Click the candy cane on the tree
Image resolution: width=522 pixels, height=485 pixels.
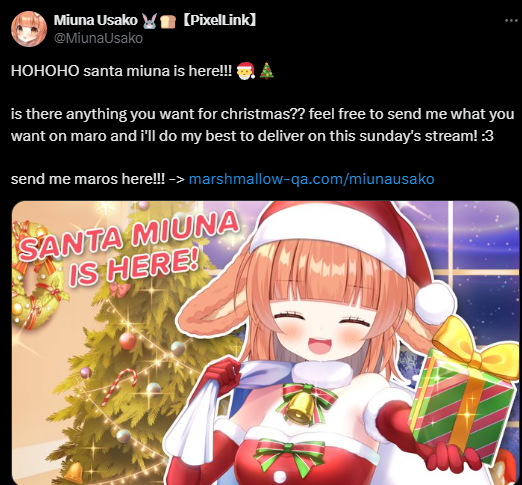[118, 387]
